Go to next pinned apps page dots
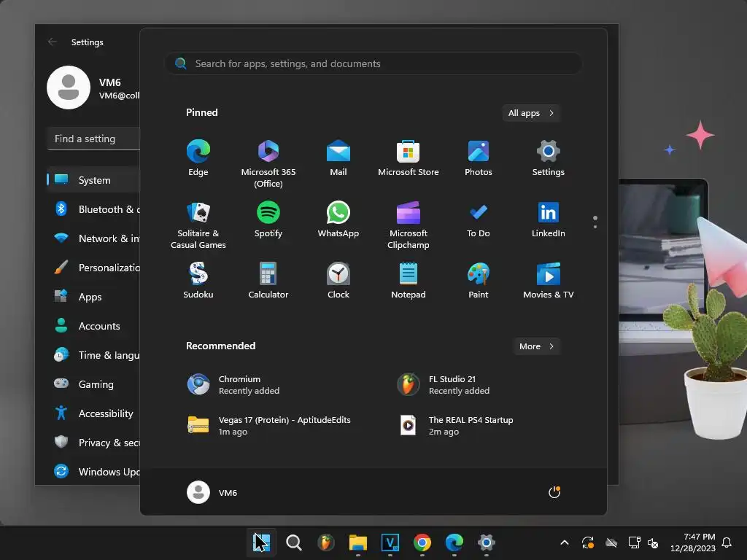This screenshot has width=747, height=560. (x=595, y=222)
